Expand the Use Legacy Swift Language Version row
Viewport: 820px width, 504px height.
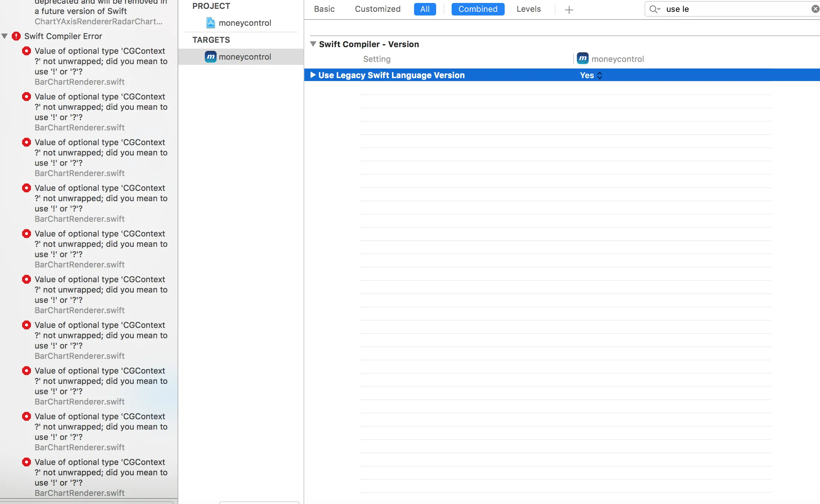[x=313, y=75]
